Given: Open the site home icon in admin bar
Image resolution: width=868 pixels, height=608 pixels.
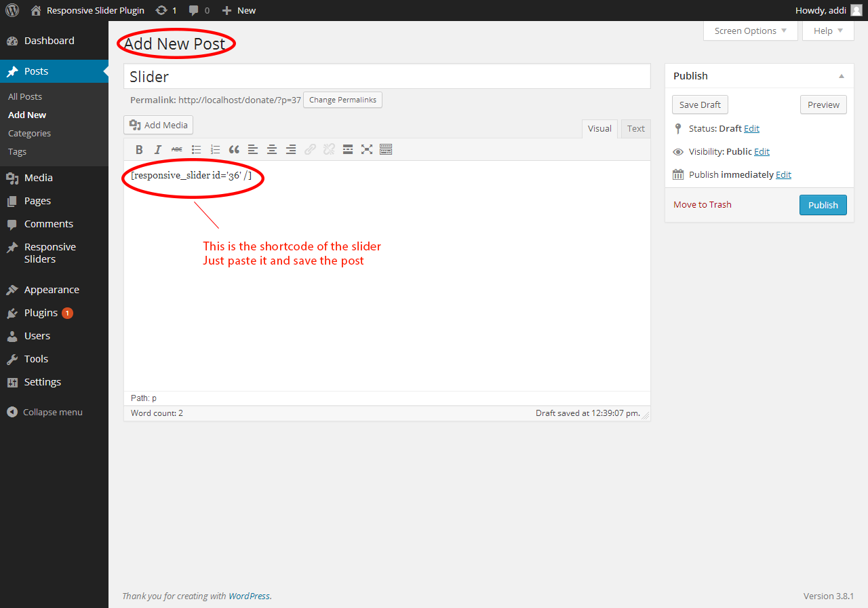Looking at the screenshot, I should [x=36, y=10].
